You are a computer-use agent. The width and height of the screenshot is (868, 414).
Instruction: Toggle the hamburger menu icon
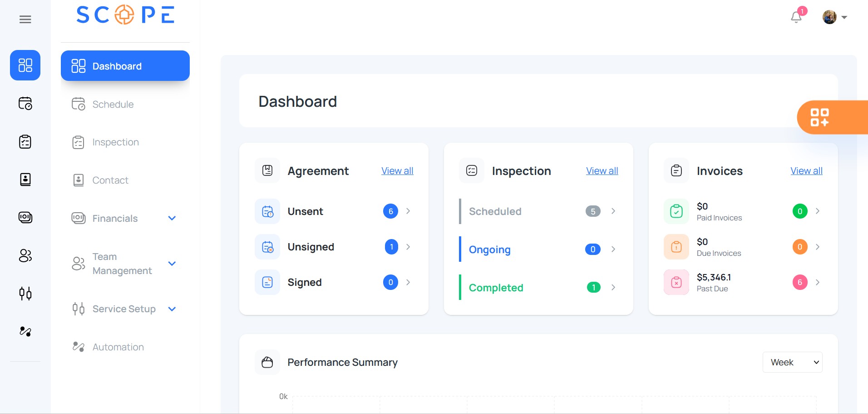pos(25,19)
